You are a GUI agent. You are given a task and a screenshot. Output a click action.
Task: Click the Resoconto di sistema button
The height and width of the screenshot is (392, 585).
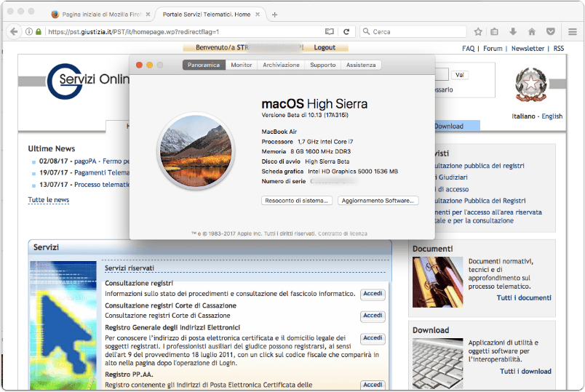(x=297, y=201)
